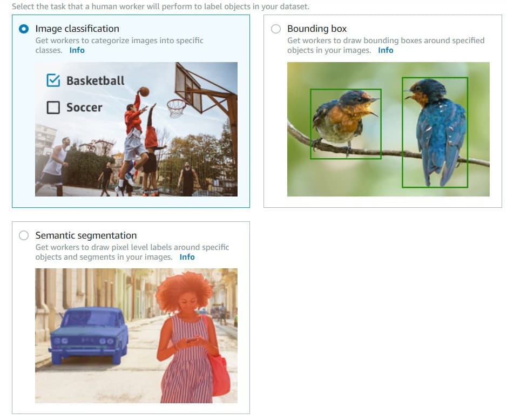Click the 'Get workers to categorize images' description

click(119, 45)
